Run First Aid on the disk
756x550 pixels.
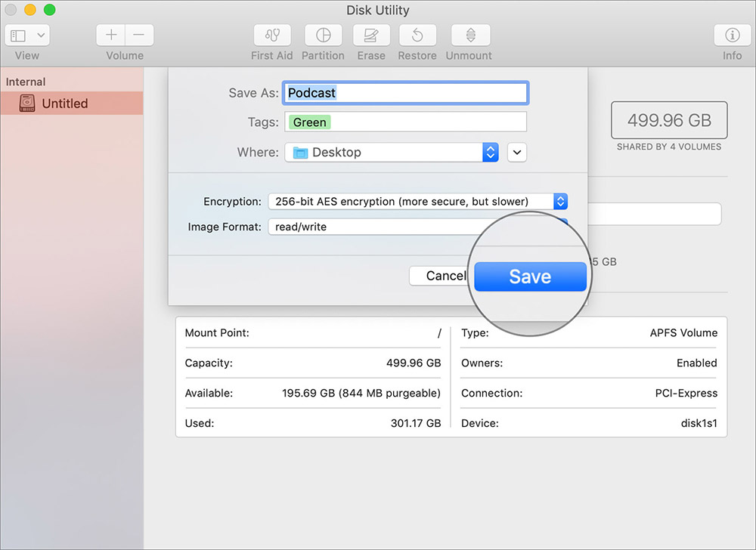pyautogui.click(x=271, y=36)
